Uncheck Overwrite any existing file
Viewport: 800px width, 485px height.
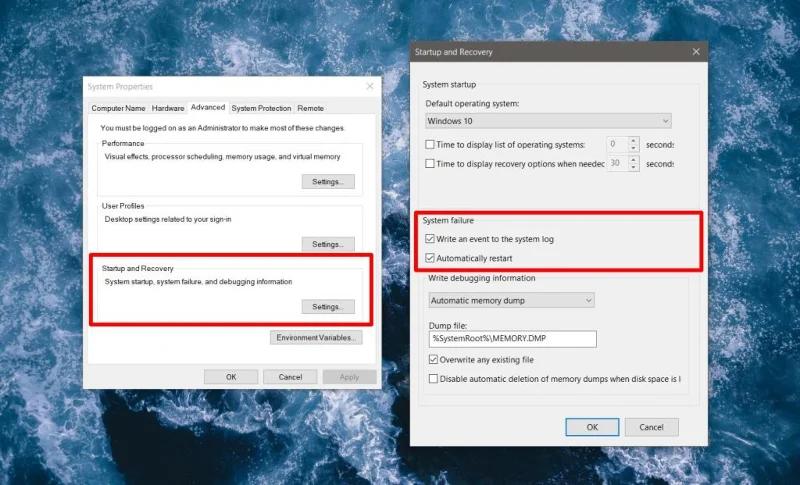tap(433, 360)
